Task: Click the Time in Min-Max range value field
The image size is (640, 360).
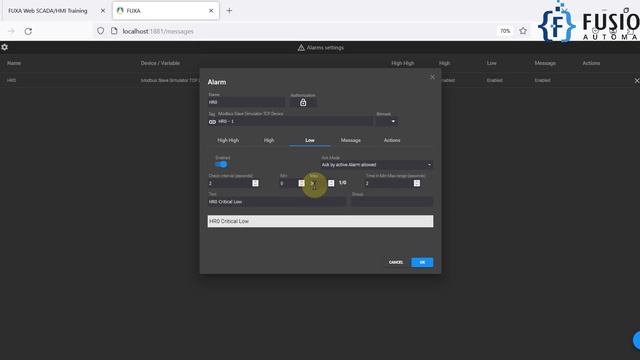Action: (x=389, y=183)
